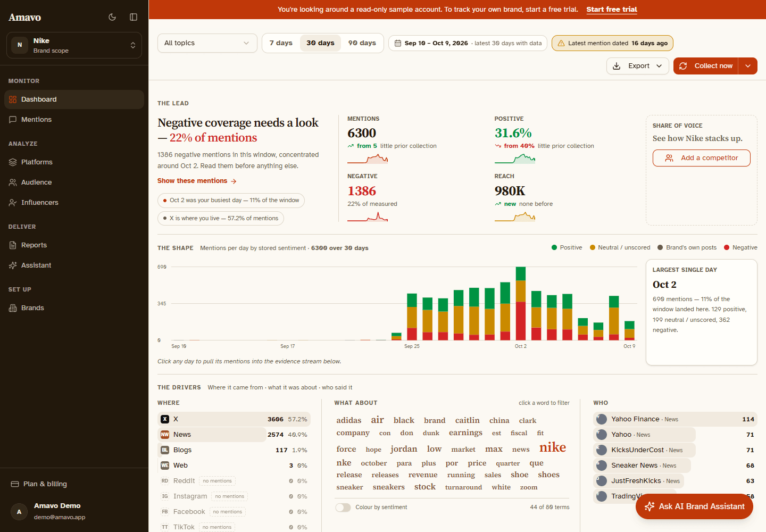The width and height of the screenshot is (766, 532).
Task: Select the 30 days range tab
Action: pos(320,43)
